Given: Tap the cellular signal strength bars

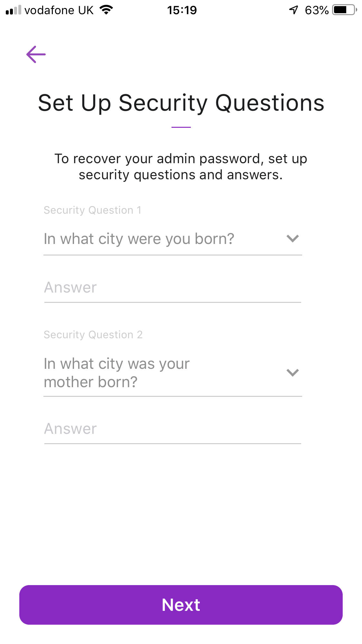Looking at the screenshot, I should (14, 10).
